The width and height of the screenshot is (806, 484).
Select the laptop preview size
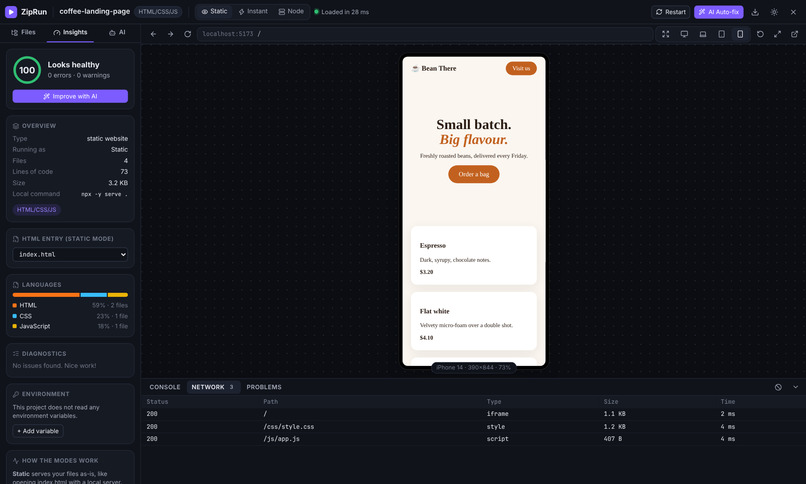[703, 34]
